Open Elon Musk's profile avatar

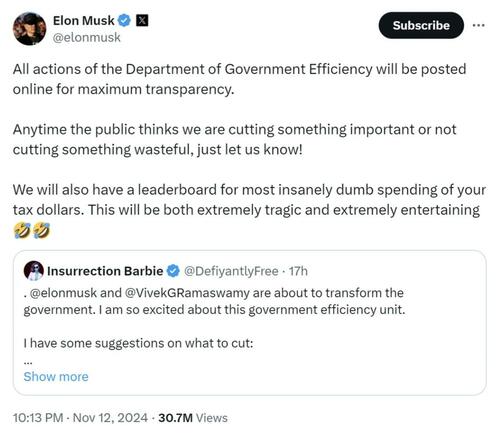click(x=29, y=29)
